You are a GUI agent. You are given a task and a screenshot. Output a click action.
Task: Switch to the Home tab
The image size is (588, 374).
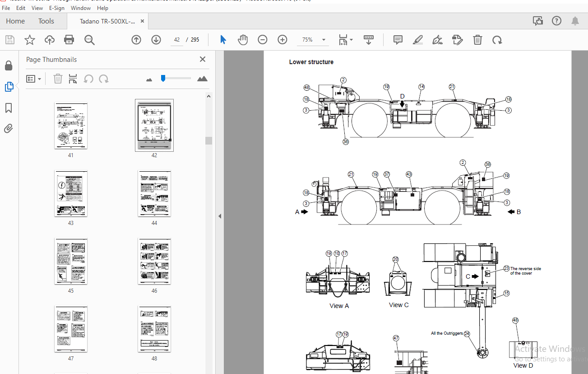(15, 21)
